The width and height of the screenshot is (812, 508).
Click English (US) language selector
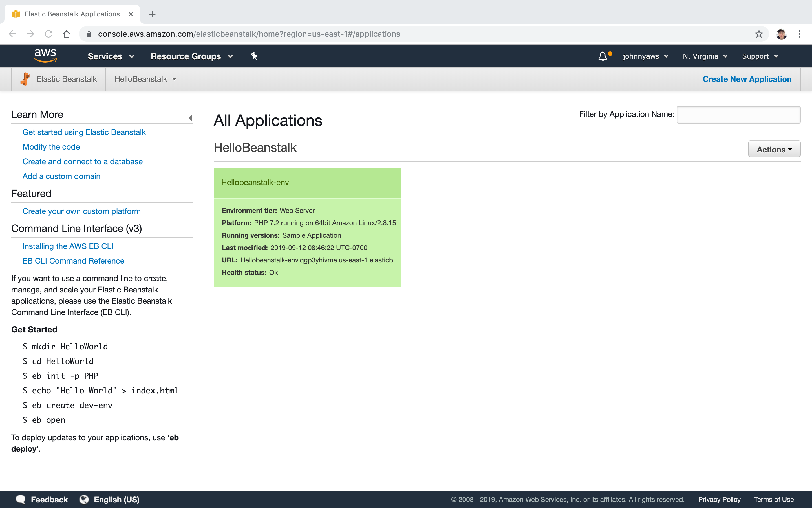point(116,499)
